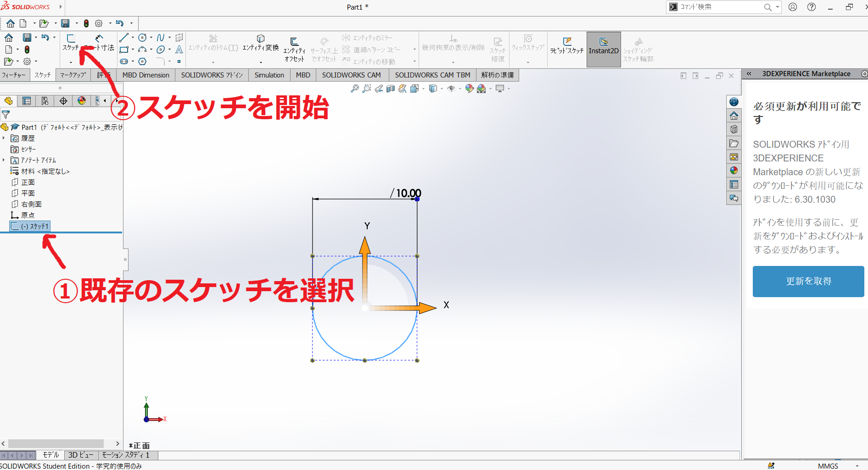The width and height of the screenshot is (868, 470).
Task: Open the Save button dropdown arrow
Action: [77, 23]
